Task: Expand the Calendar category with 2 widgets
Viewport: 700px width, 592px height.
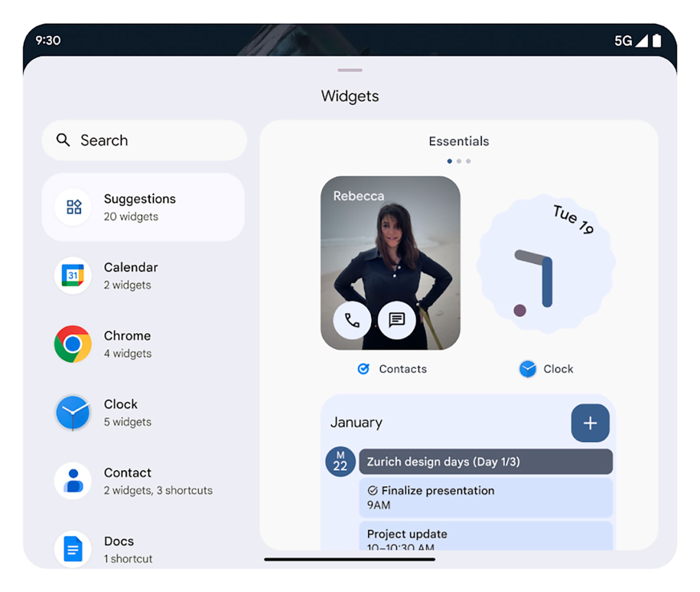Action: pyautogui.click(x=131, y=276)
